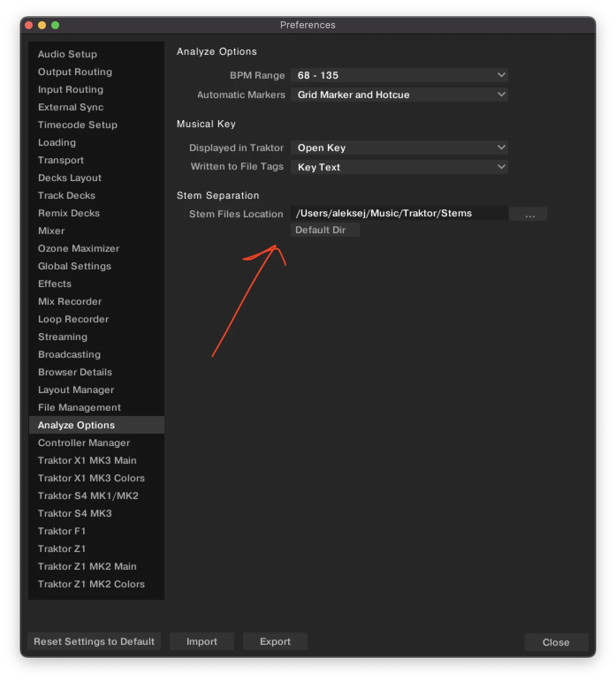Open the BPM Range dropdown
The width and height of the screenshot is (616, 681).
click(x=399, y=75)
